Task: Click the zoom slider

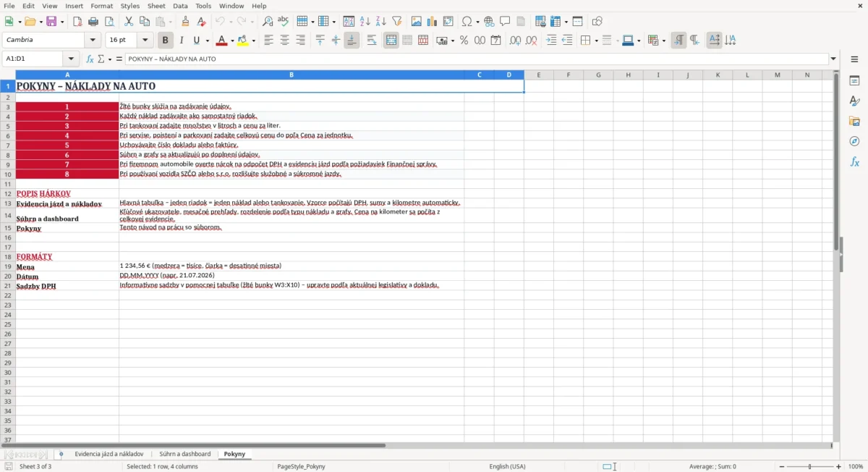Action: coord(810,467)
